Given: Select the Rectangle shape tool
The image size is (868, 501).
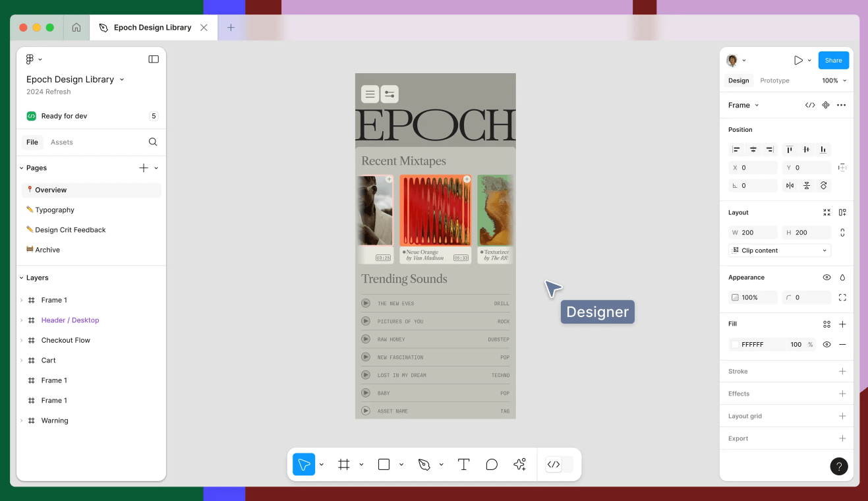Looking at the screenshot, I should coord(384,465).
